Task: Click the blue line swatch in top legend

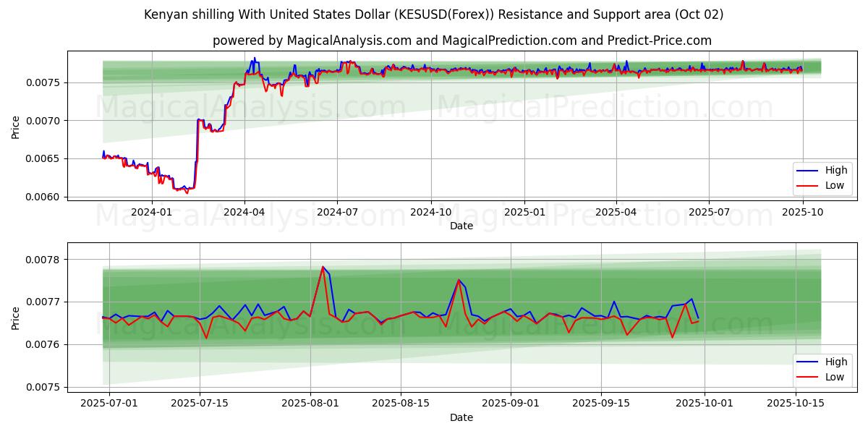Action: click(808, 171)
